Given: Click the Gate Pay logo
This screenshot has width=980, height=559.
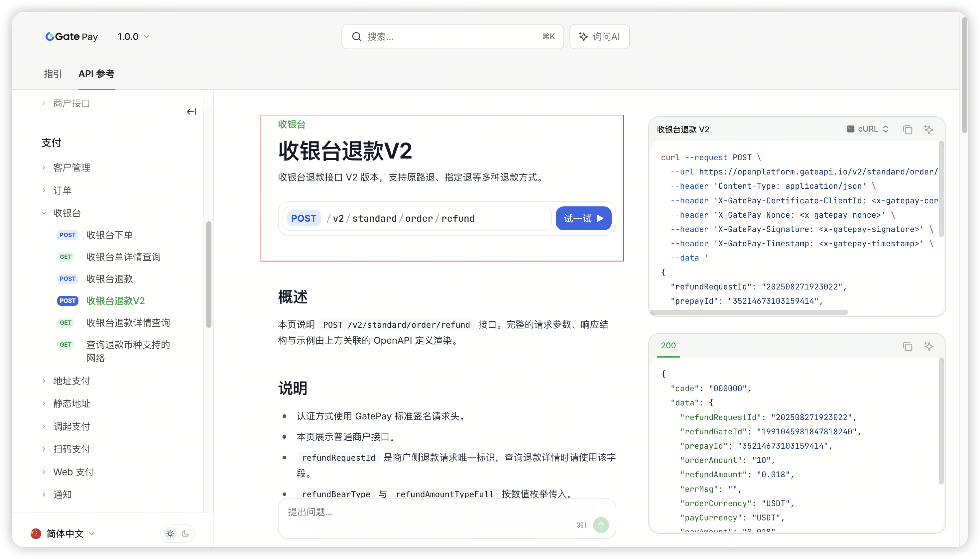Looking at the screenshot, I should coord(71,37).
